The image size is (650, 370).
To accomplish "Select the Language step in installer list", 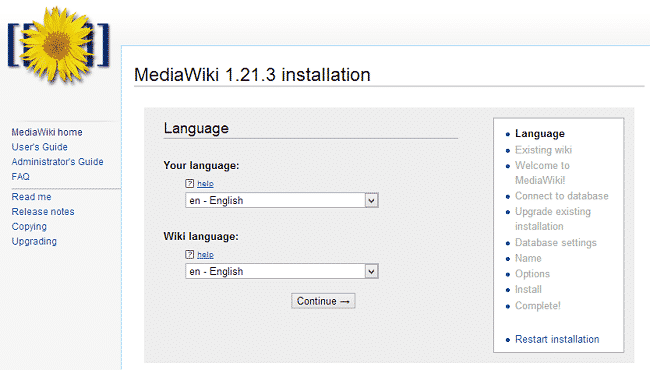I will [x=540, y=134].
